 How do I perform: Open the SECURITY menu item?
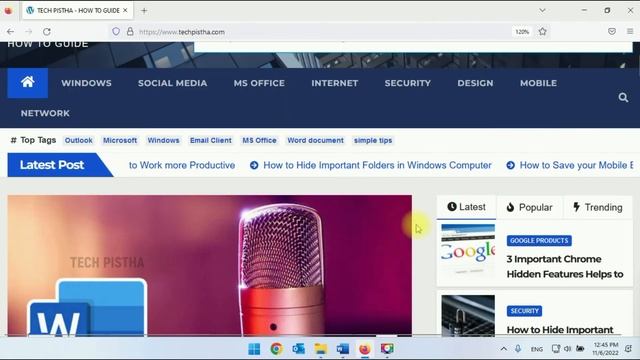click(407, 83)
